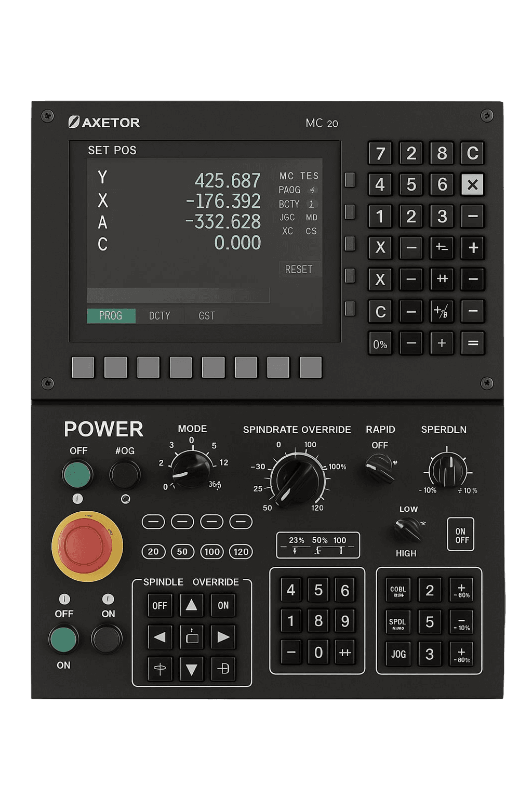Turn on Spindle Override with the ON key

pyautogui.click(x=223, y=605)
